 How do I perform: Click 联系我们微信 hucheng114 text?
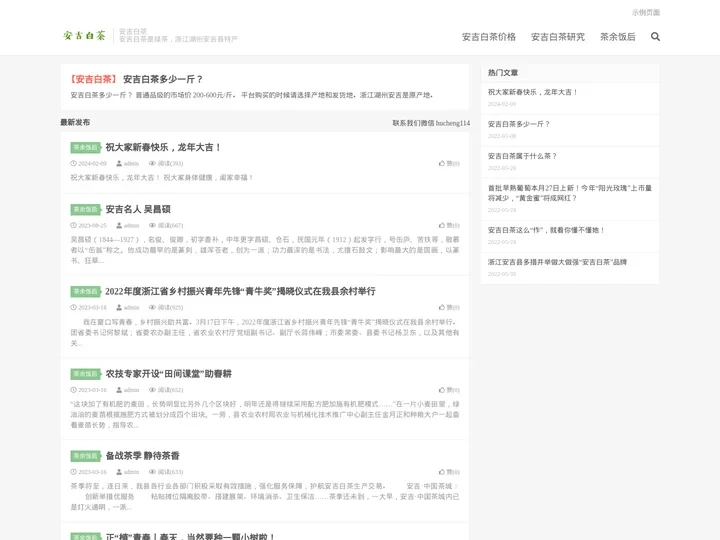coord(431,123)
